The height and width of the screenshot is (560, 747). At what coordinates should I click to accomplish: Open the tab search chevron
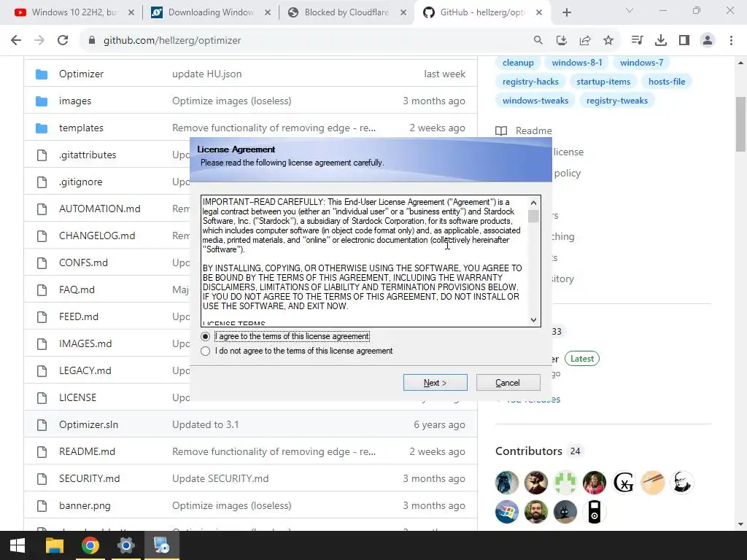click(630, 10)
